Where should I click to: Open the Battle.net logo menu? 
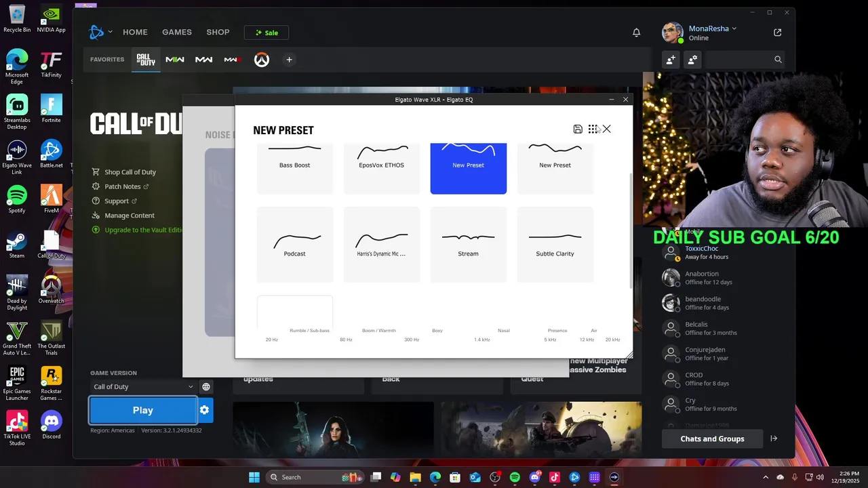100,32
